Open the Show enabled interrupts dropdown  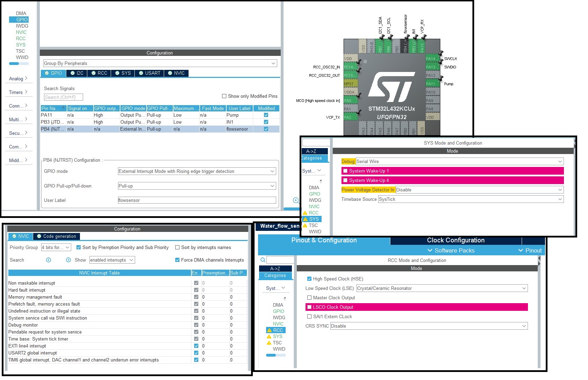(x=112, y=260)
